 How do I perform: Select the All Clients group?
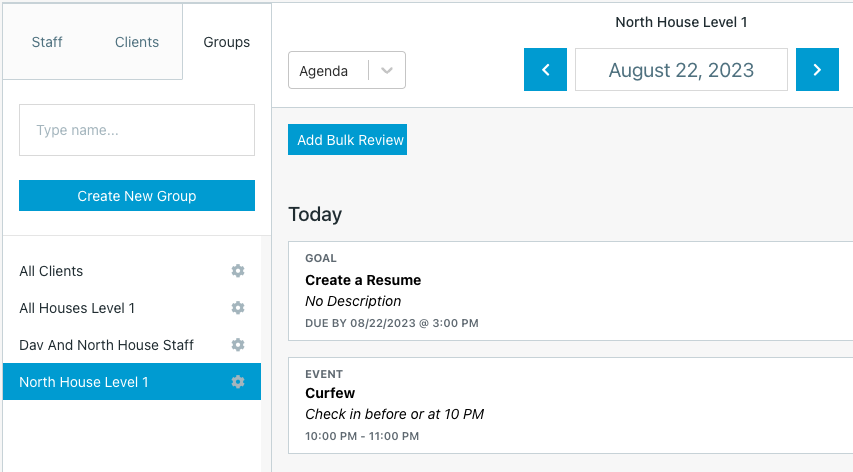pyautogui.click(x=132, y=271)
